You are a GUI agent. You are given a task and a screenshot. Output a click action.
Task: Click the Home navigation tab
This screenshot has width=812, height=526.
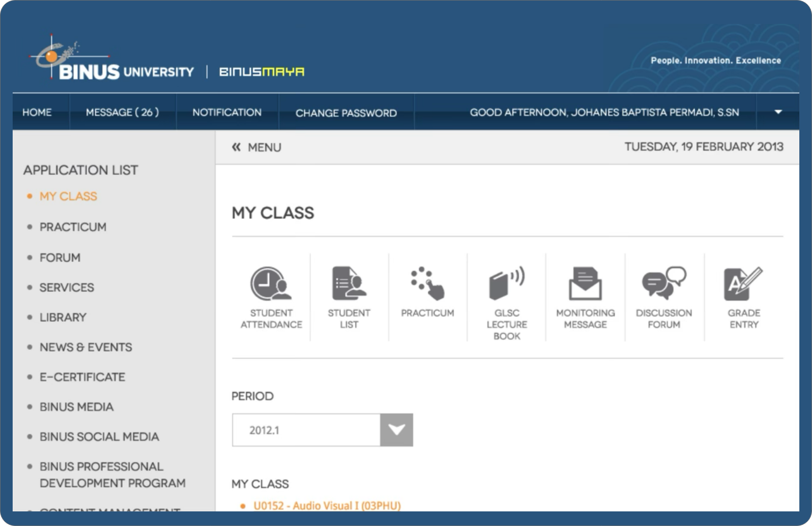pyautogui.click(x=37, y=112)
